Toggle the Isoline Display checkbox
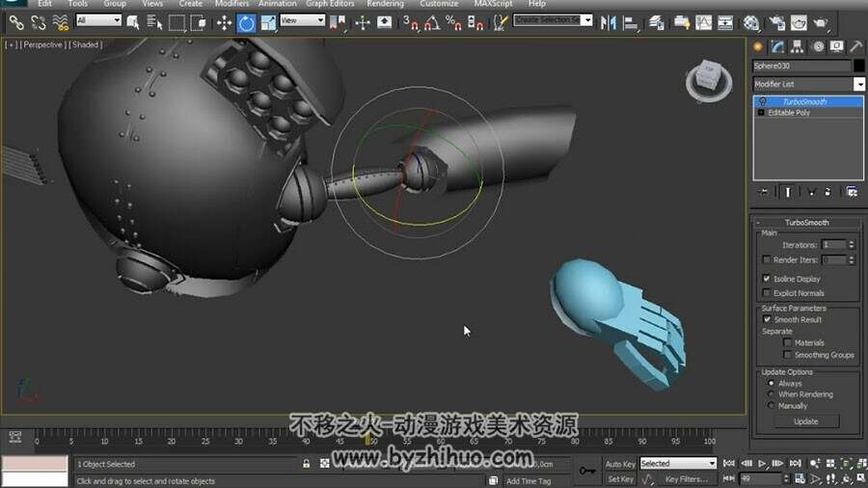 click(x=767, y=279)
